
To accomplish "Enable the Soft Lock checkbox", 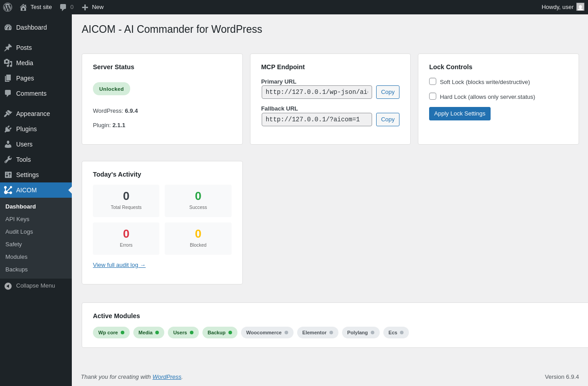I will pos(433,81).
